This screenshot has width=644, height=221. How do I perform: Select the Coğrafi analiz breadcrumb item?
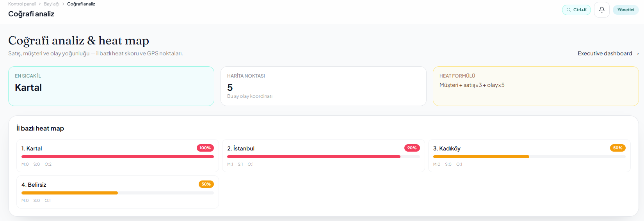[x=81, y=4]
